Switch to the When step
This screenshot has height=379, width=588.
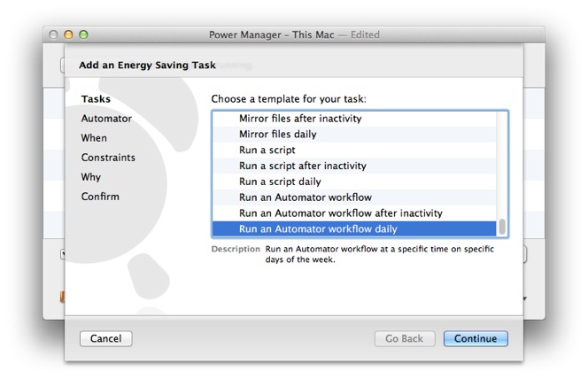(x=94, y=138)
